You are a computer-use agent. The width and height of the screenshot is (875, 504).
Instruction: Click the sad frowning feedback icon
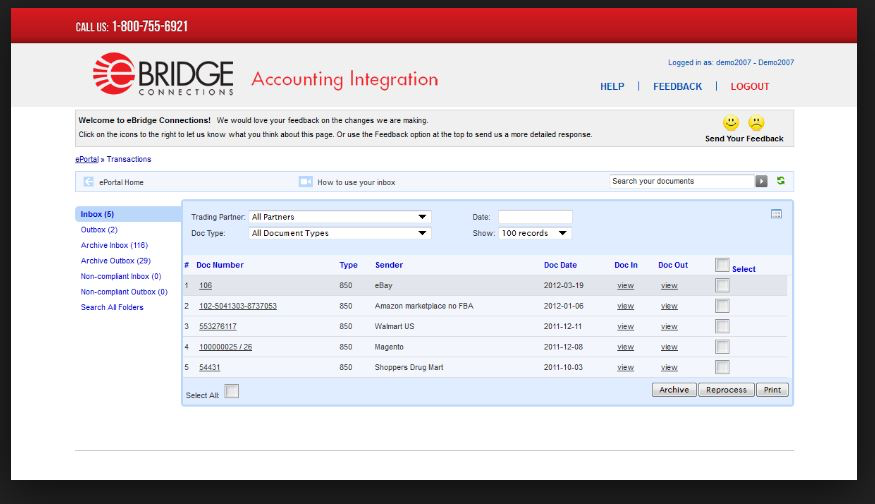pos(756,122)
